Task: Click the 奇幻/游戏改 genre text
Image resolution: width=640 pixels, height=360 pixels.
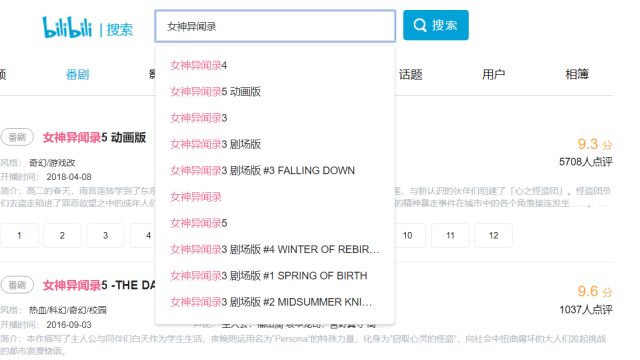Action: click(52, 163)
